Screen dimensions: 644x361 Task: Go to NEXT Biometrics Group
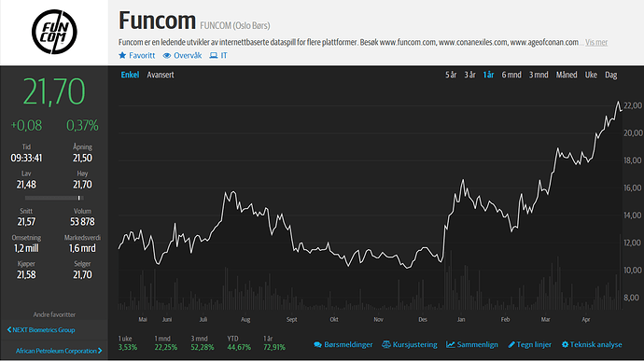tap(44, 330)
